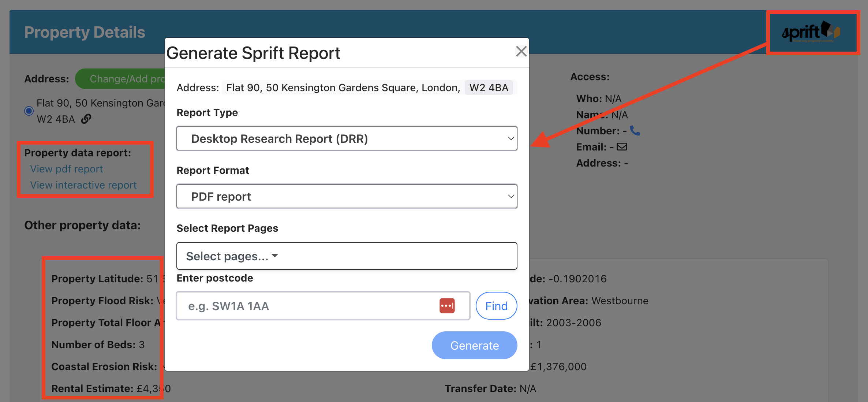Click the envelope icon next to Email
Viewport: 868px width, 402px height.
click(622, 147)
